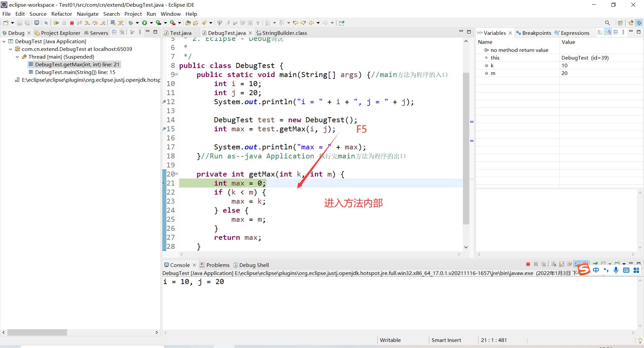Collapse the Thread [main] (Suspended) tree node
This screenshot has width=644, height=348.
click(x=17, y=57)
